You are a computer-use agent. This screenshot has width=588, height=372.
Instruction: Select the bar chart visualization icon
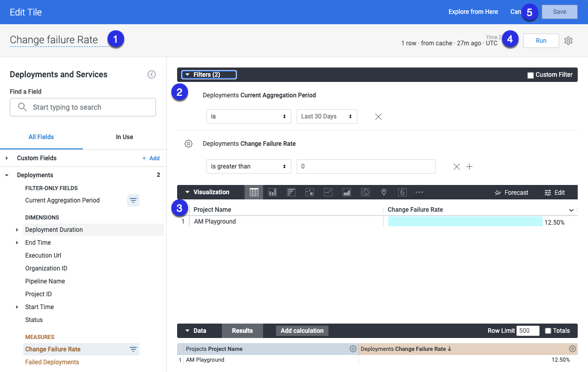[x=291, y=192]
